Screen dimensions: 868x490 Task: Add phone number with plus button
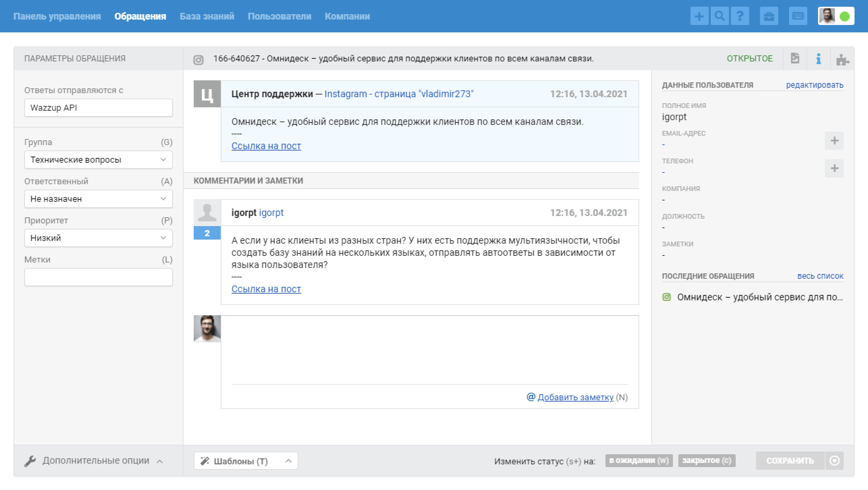coord(834,168)
